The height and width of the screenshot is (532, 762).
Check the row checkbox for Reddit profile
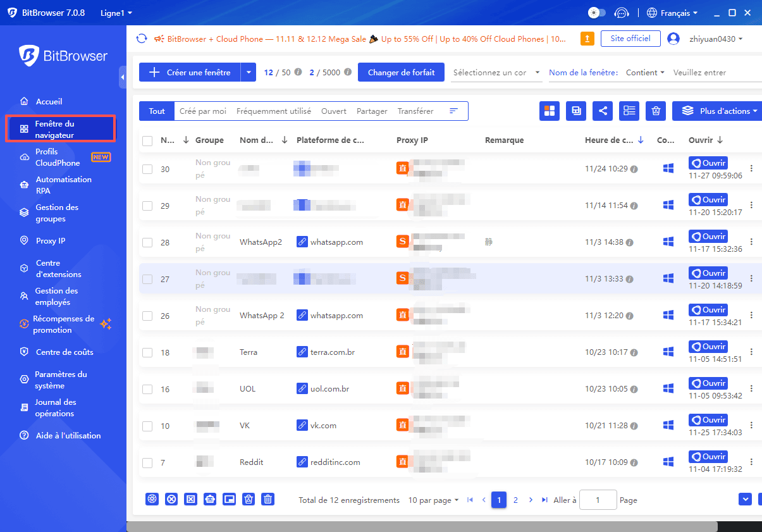click(x=147, y=462)
